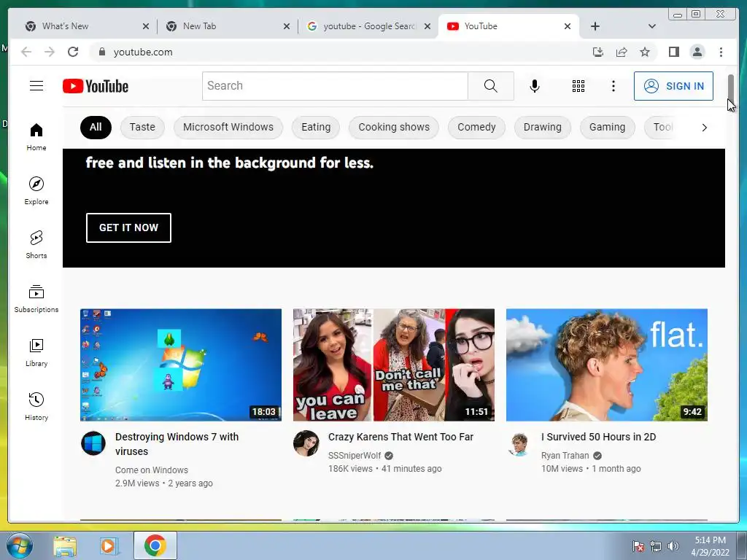
Task: Expand the Chrome tab search dropdown
Action: coord(652,26)
